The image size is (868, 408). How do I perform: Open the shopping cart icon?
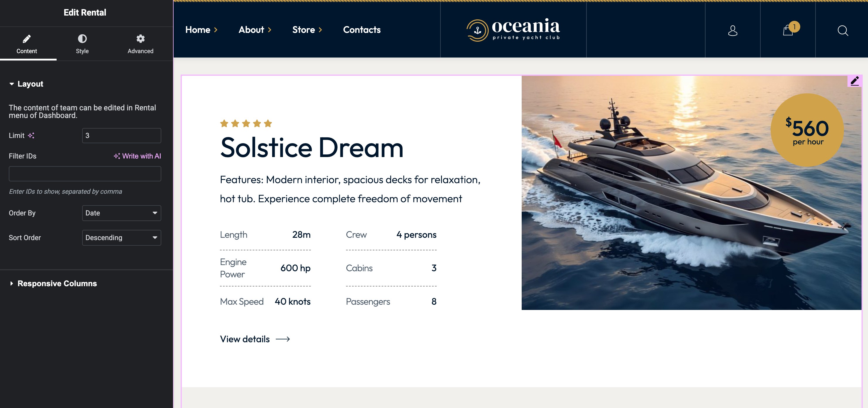(x=787, y=30)
